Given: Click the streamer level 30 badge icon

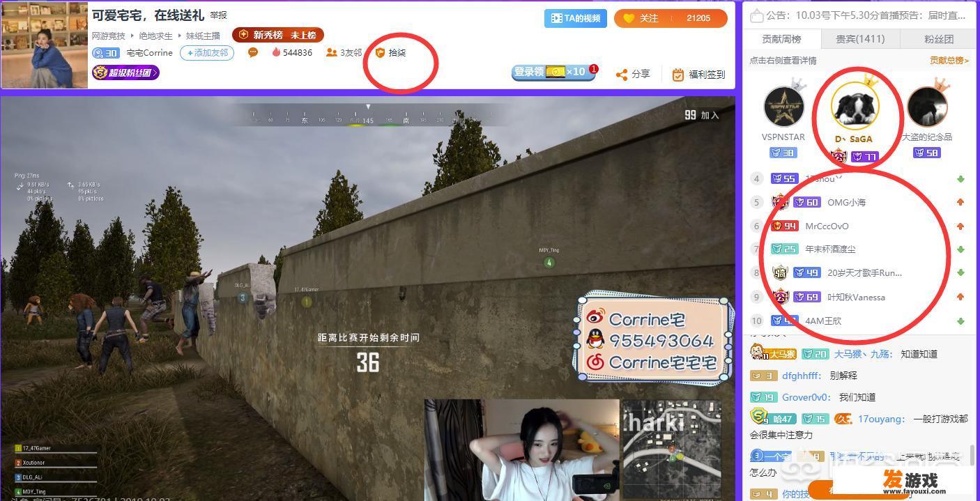Looking at the screenshot, I should (x=105, y=53).
